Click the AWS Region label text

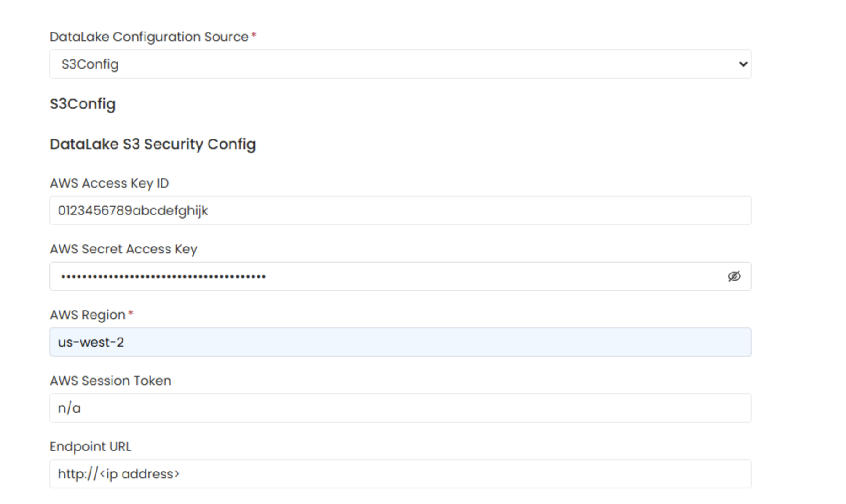click(x=87, y=315)
